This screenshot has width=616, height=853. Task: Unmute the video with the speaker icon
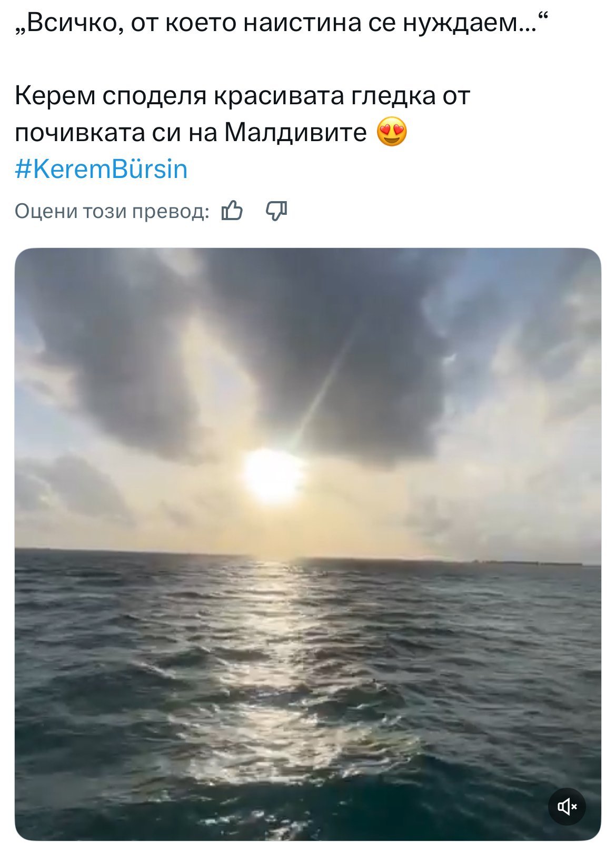pyautogui.click(x=567, y=806)
